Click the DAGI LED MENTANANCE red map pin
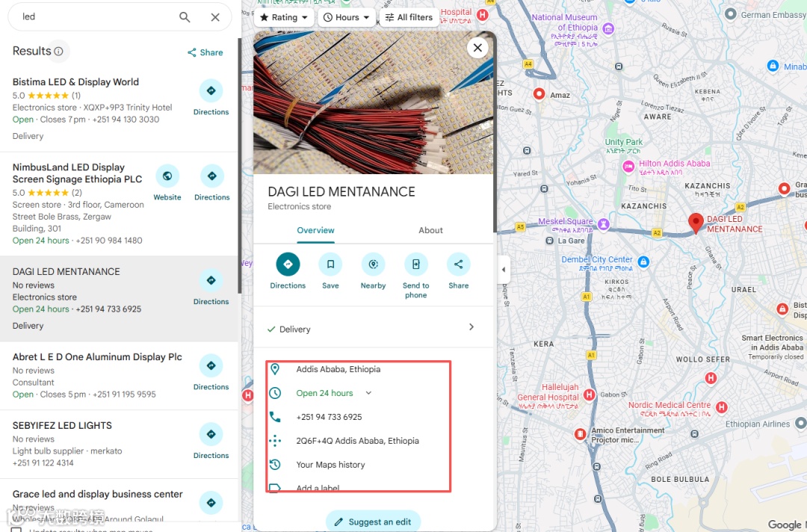This screenshot has height=532, width=807. click(x=696, y=223)
